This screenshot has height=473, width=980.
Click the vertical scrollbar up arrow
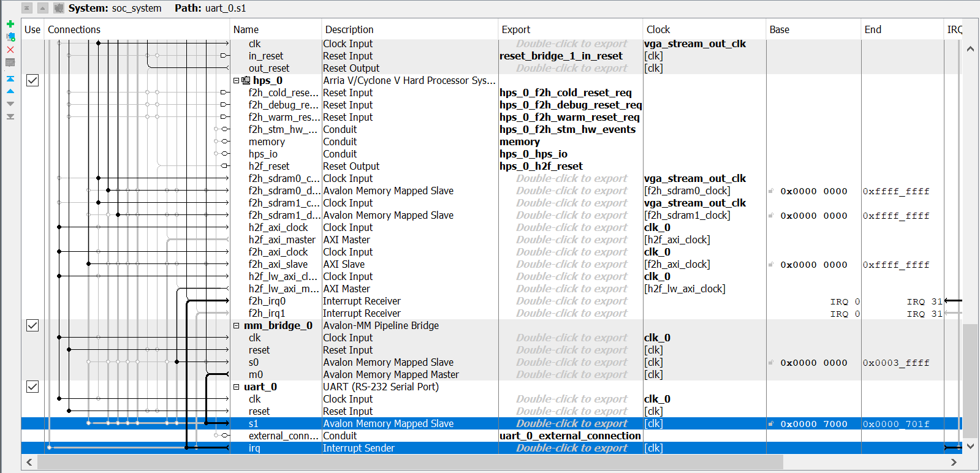970,49
